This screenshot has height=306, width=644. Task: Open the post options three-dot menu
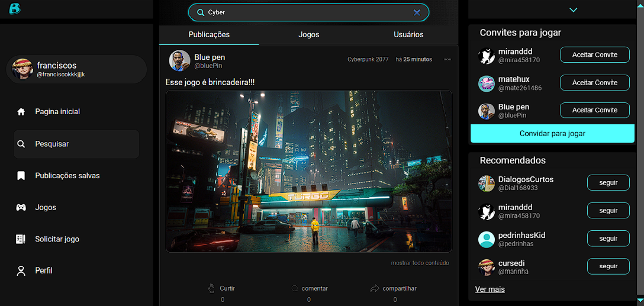point(447,60)
